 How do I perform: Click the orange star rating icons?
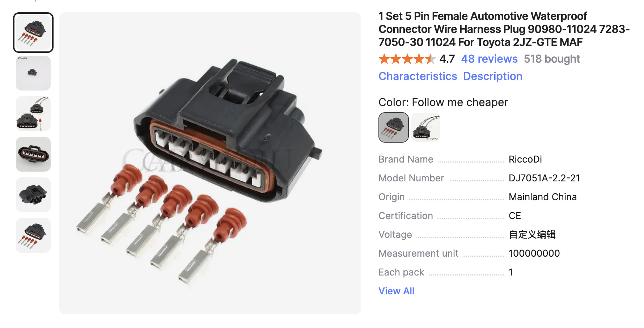[x=407, y=59]
